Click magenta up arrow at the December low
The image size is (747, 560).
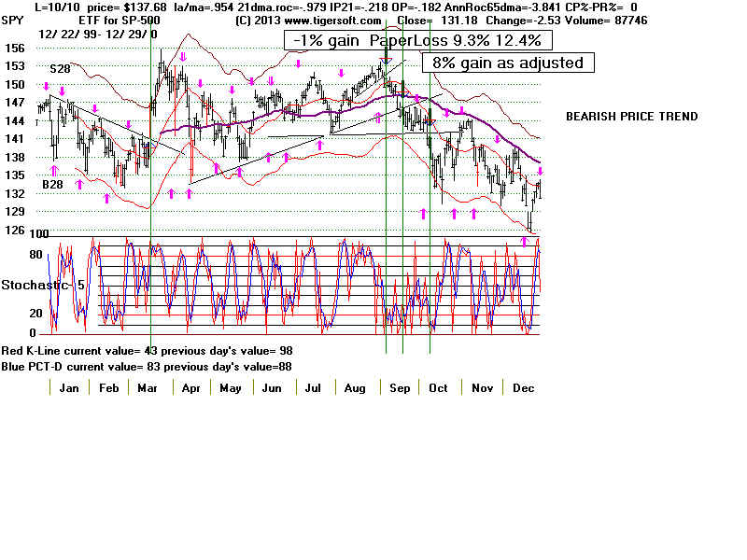[524, 241]
